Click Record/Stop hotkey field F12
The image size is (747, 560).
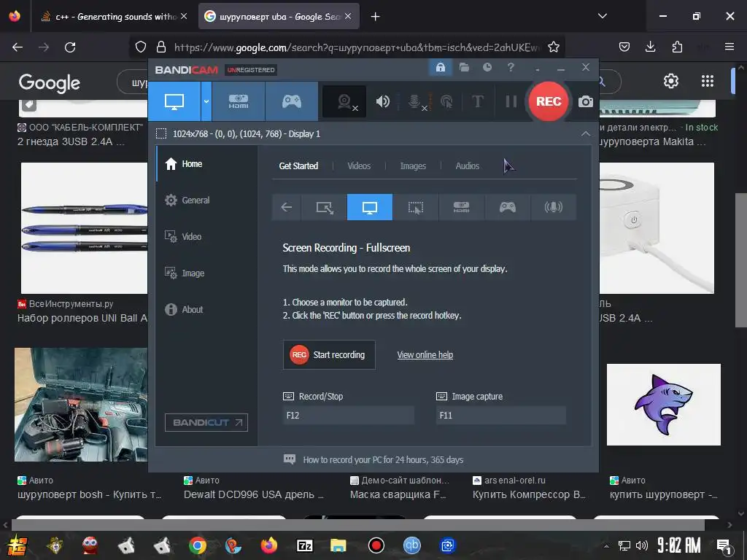point(348,415)
